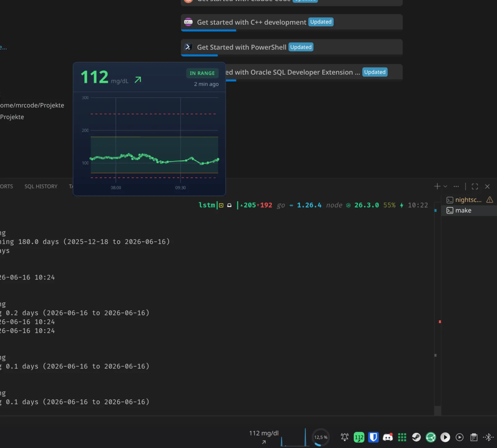Open the clipboard tray icon
Screen dimensions: 497x448
[474, 437]
